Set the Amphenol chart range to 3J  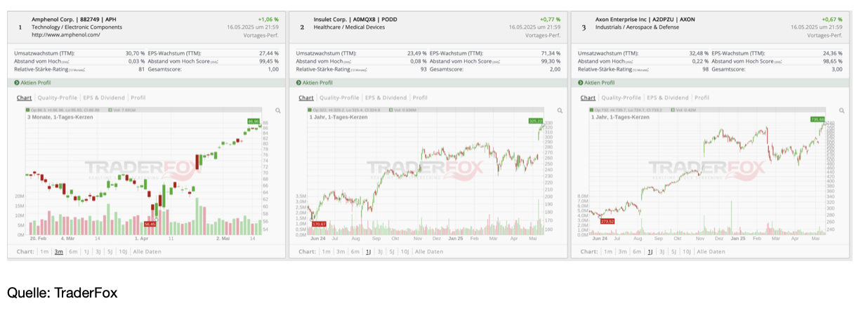tap(98, 251)
